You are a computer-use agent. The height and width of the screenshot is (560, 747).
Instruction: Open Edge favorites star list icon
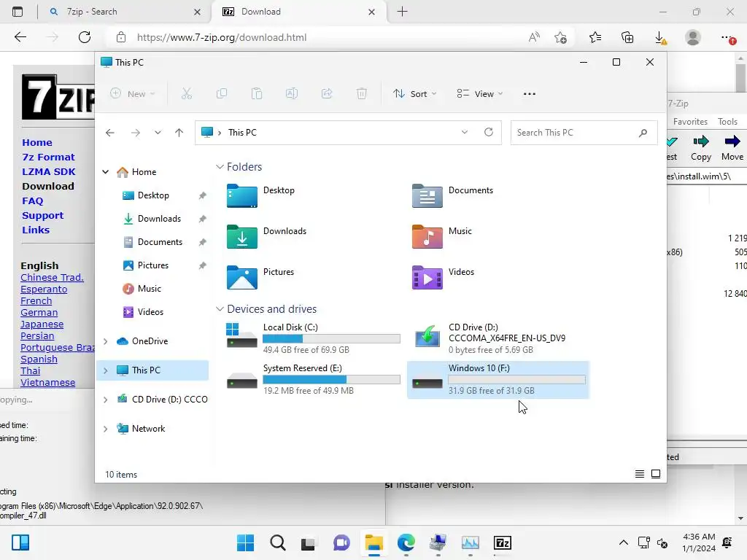[x=595, y=37]
